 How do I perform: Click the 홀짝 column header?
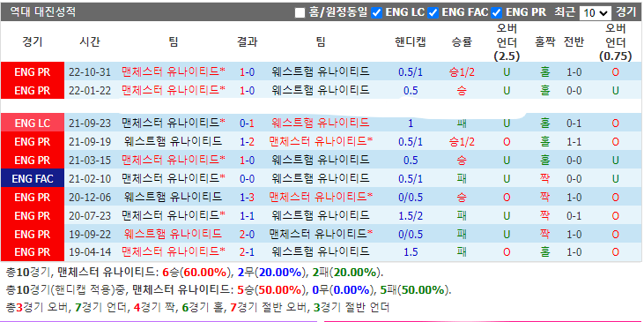545,41
